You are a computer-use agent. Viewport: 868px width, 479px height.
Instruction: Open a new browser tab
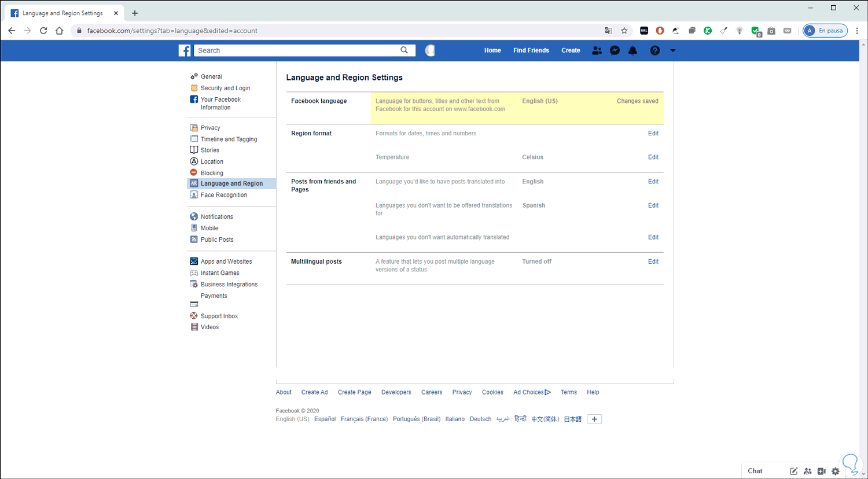pos(135,13)
